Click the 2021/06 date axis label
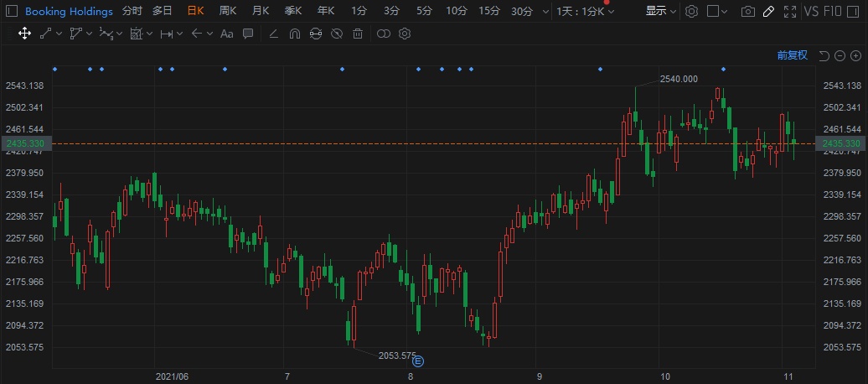 coord(172,376)
